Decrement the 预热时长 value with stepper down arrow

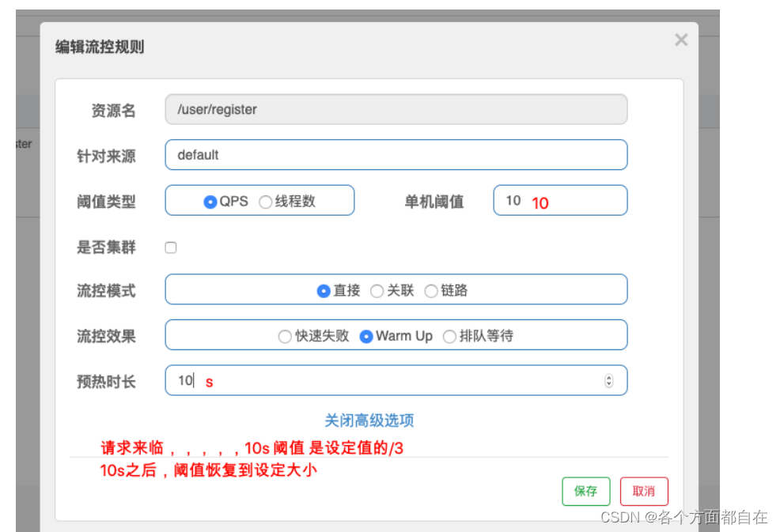(608, 383)
